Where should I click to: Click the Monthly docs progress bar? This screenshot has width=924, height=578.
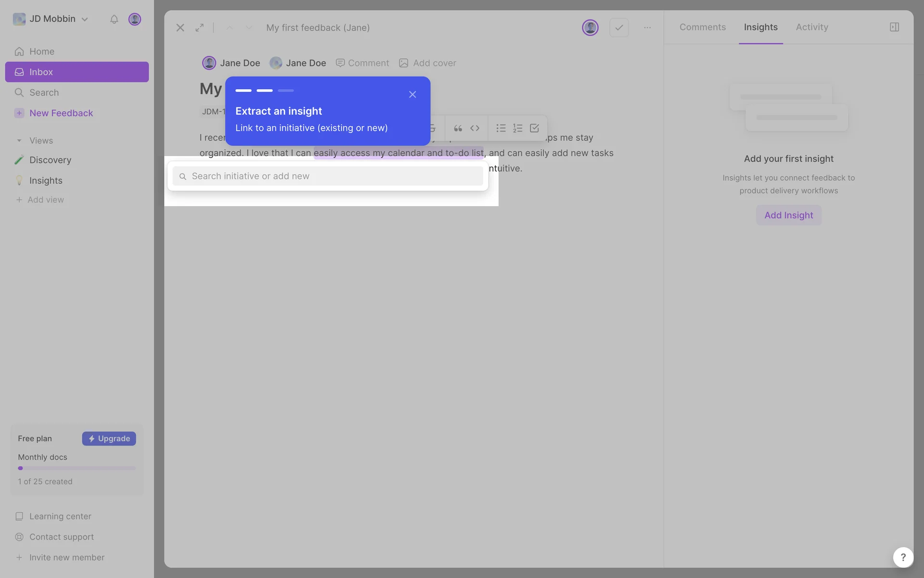77,468
